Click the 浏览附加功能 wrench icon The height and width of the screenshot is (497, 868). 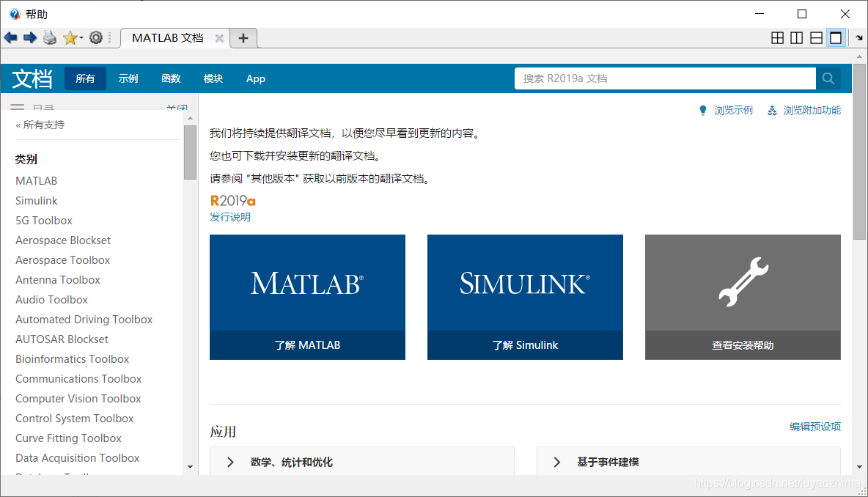point(772,110)
